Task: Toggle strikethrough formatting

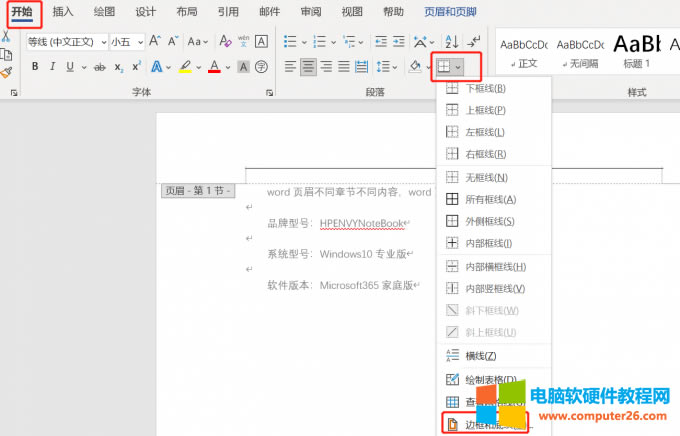Action: (98, 67)
